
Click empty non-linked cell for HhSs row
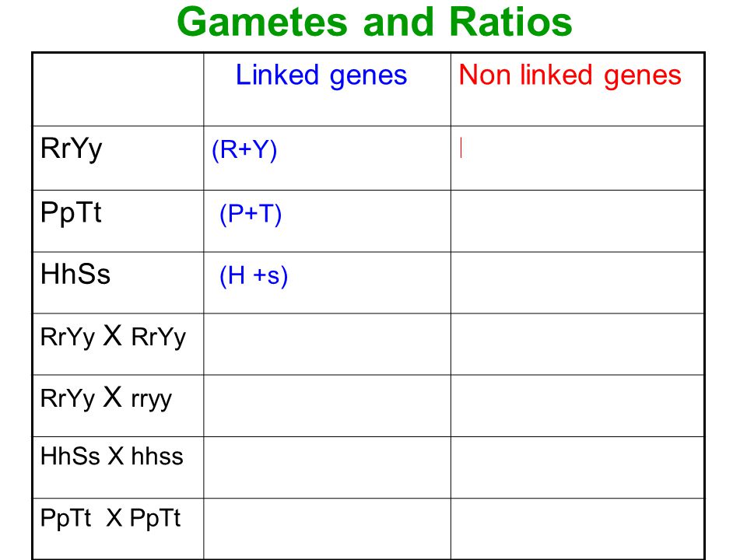coord(577,283)
